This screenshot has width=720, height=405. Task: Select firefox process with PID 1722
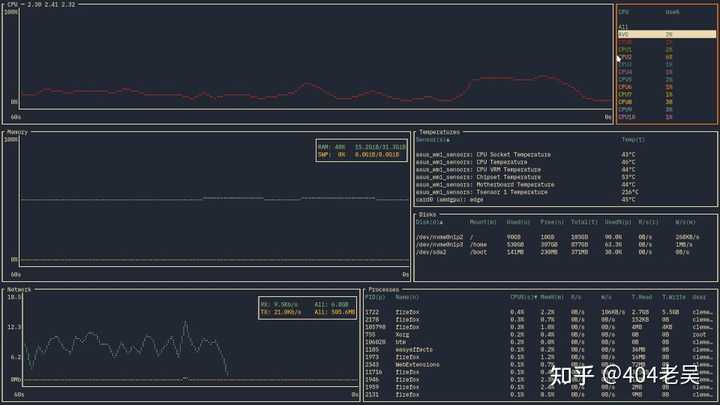(540, 312)
